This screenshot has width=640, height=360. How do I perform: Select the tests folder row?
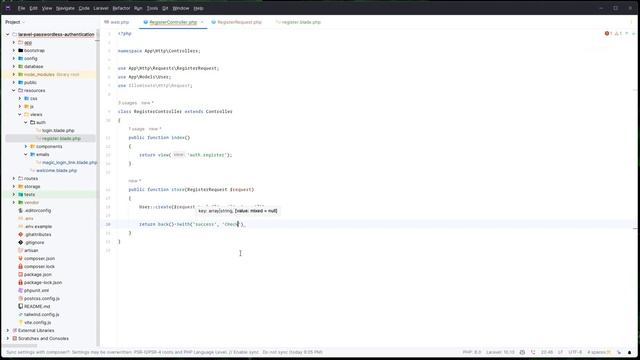point(50,194)
